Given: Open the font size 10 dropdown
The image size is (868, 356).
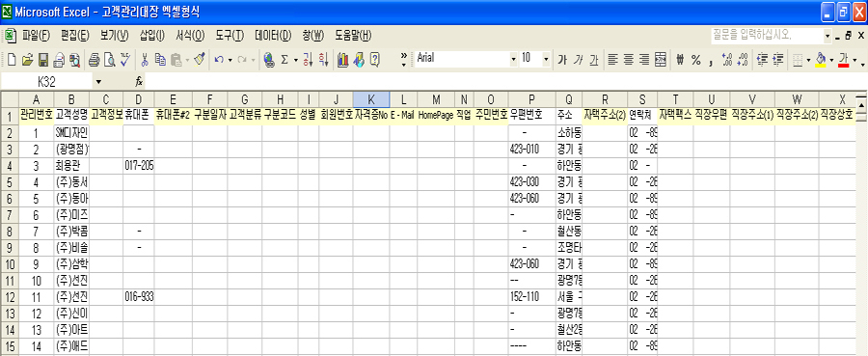Looking at the screenshot, I should tap(546, 59).
